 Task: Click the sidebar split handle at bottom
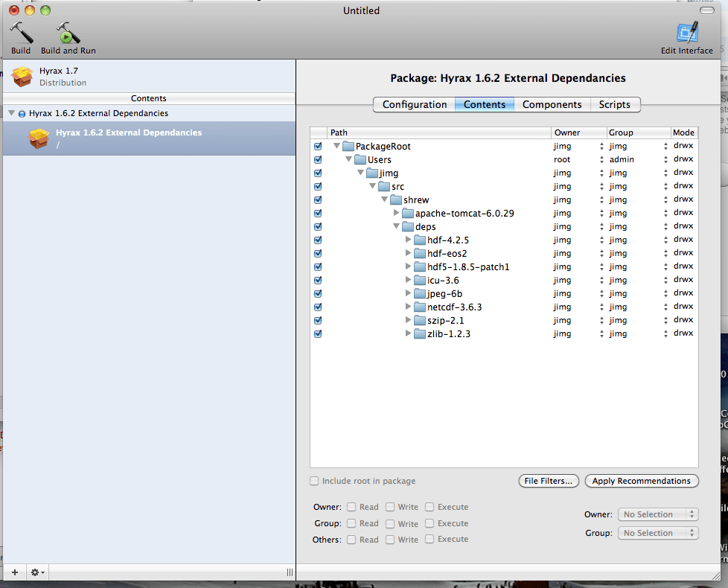[x=290, y=572]
